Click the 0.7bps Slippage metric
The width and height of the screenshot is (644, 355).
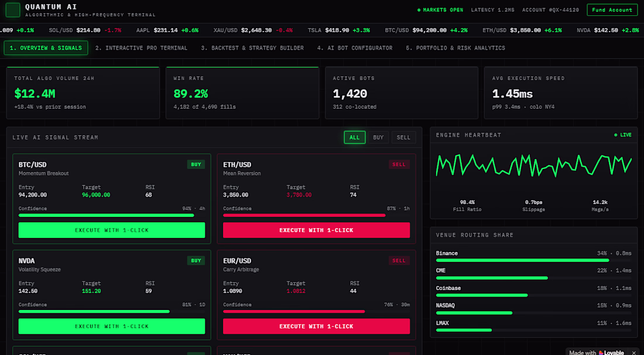535,206
